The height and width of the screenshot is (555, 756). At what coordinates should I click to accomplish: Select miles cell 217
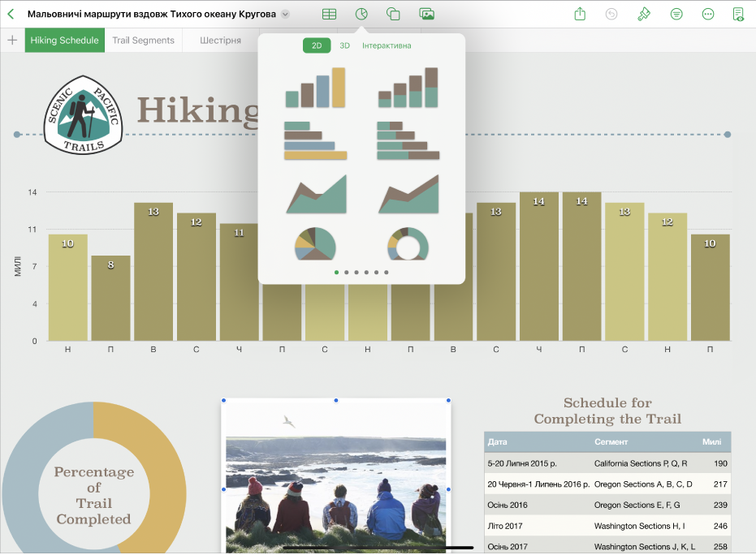pyautogui.click(x=720, y=484)
